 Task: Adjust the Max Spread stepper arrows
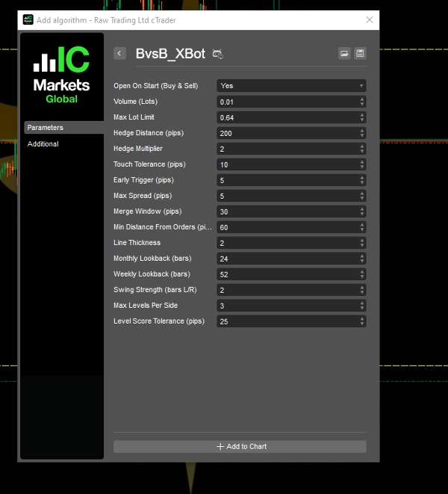pyautogui.click(x=362, y=196)
